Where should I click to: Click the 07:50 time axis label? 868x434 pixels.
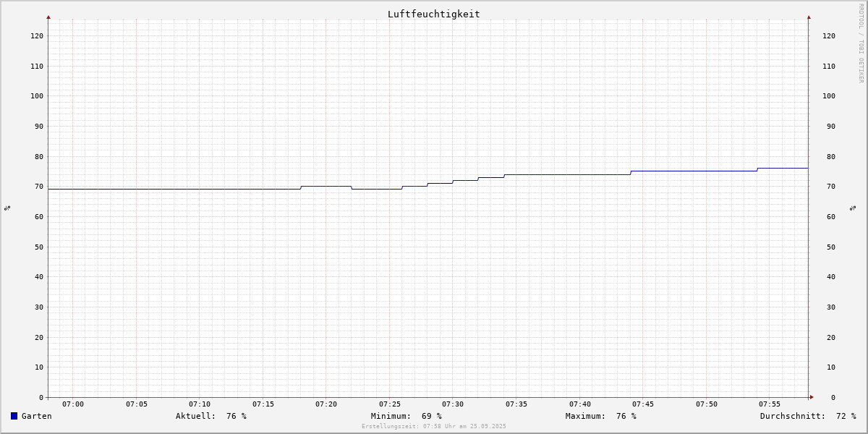(x=707, y=404)
